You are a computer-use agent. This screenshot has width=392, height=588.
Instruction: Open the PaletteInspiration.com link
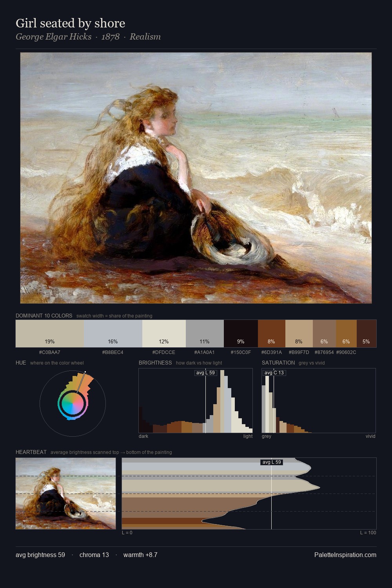(345, 555)
